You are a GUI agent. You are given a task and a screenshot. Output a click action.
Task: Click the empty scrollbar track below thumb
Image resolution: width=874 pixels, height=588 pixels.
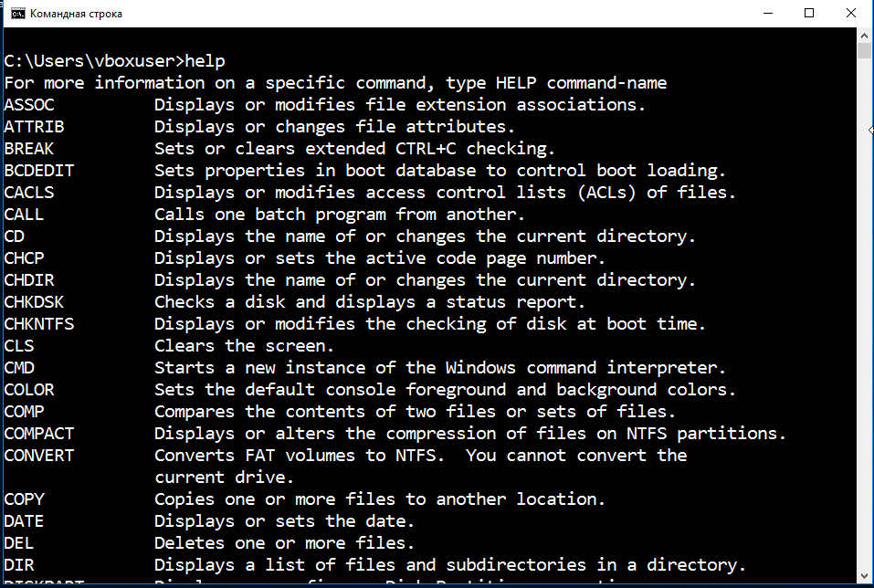pyautogui.click(x=864, y=312)
